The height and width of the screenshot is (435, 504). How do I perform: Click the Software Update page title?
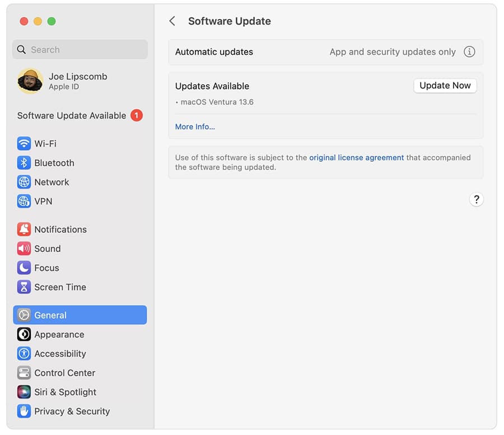[x=230, y=21]
